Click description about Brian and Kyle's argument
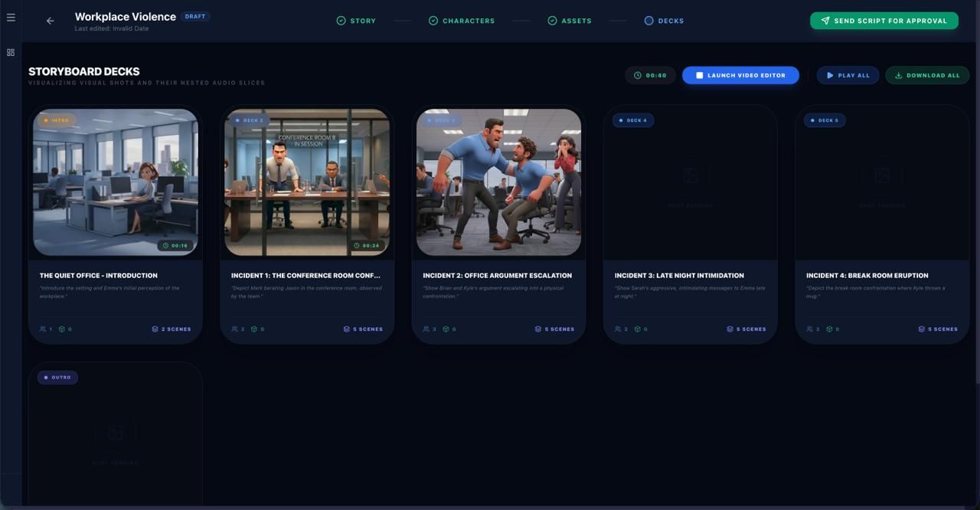 pos(492,292)
